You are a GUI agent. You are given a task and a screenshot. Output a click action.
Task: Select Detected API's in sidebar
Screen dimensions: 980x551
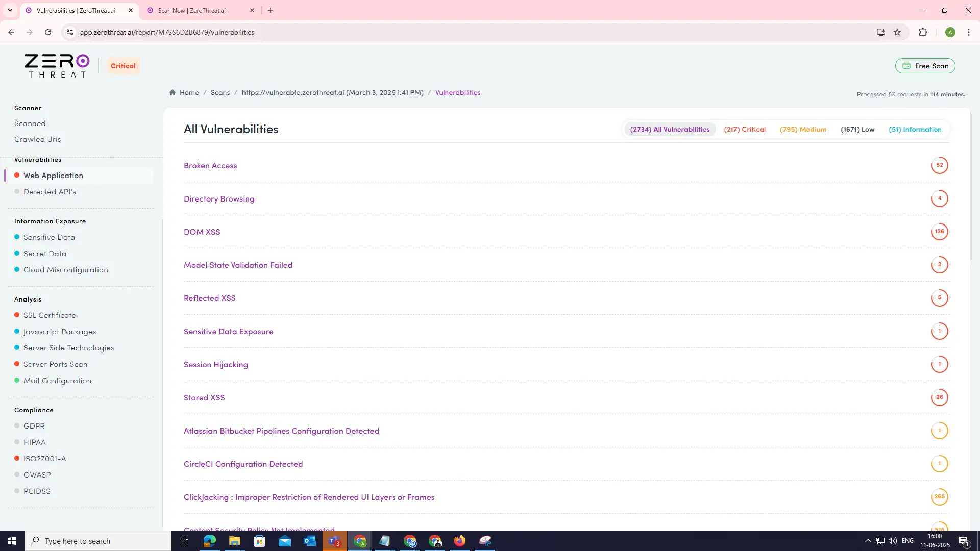[50, 192]
